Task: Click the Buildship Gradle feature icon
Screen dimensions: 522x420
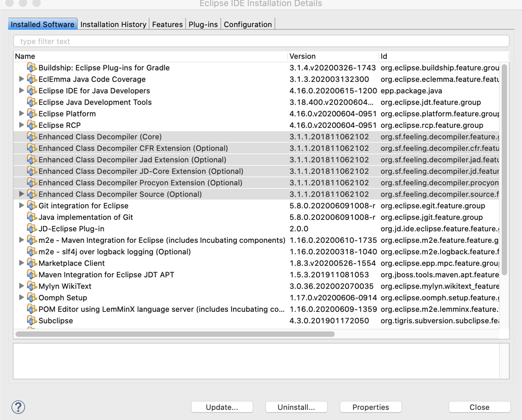Action: (x=32, y=68)
